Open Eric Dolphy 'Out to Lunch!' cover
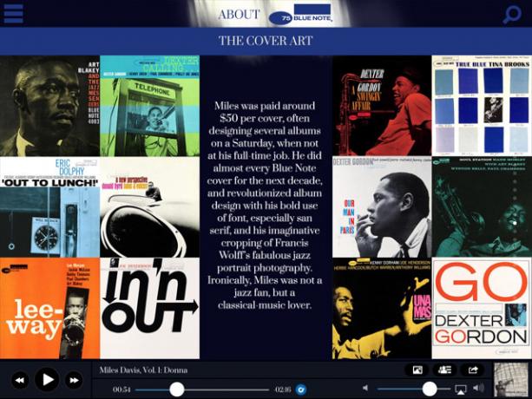 (49, 206)
